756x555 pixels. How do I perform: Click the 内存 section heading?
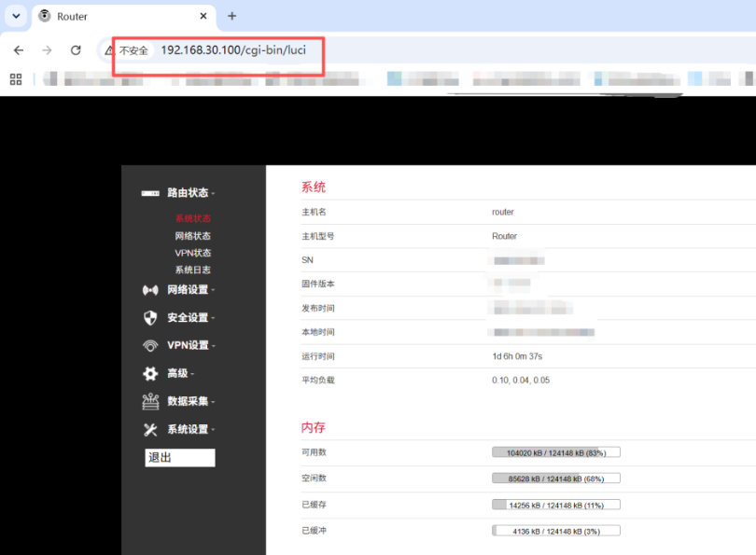click(314, 427)
